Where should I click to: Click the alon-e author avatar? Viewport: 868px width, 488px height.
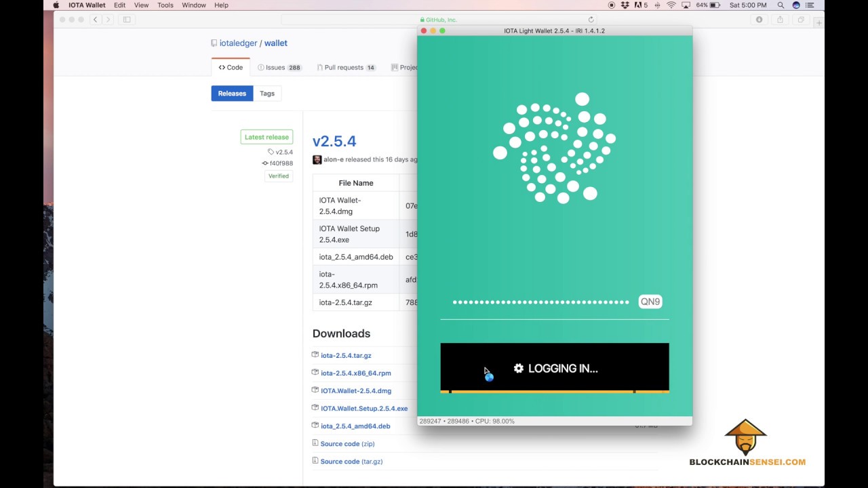coord(317,160)
